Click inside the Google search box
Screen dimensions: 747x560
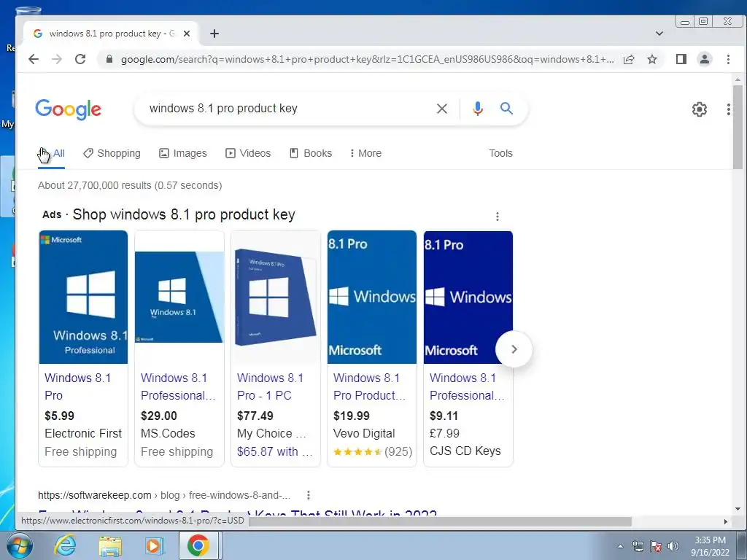click(x=286, y=109)
